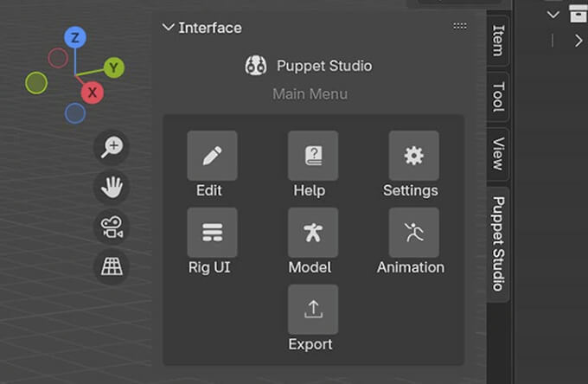
Task: Toggle perspective/orthographic grid view
Action: pyautogui.click(x=112, y=266)
